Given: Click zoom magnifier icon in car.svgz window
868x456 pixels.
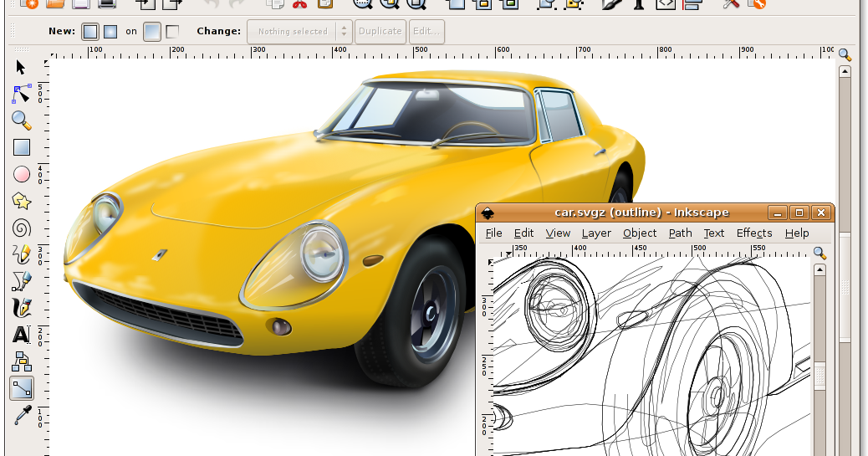Looking at the screenshot, I should [x=819, y=254].
